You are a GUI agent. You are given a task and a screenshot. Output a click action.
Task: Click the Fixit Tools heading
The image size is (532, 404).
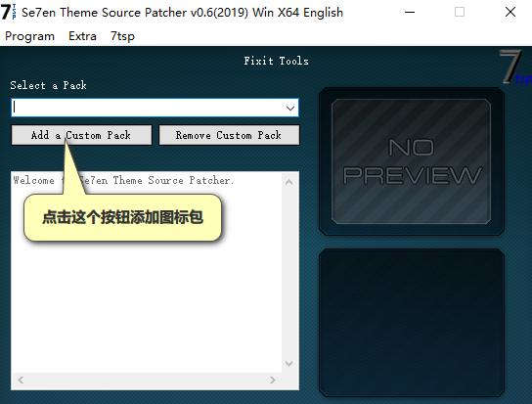(276, 61)
